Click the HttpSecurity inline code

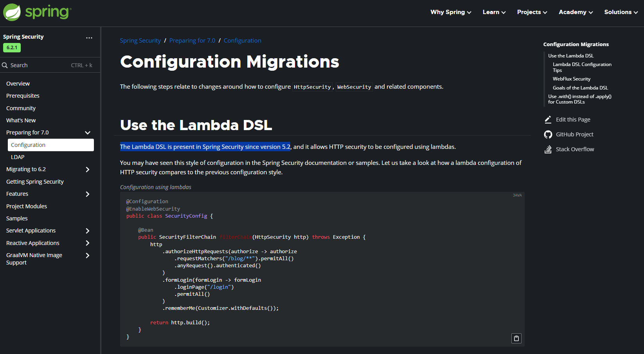pos(312,87)
